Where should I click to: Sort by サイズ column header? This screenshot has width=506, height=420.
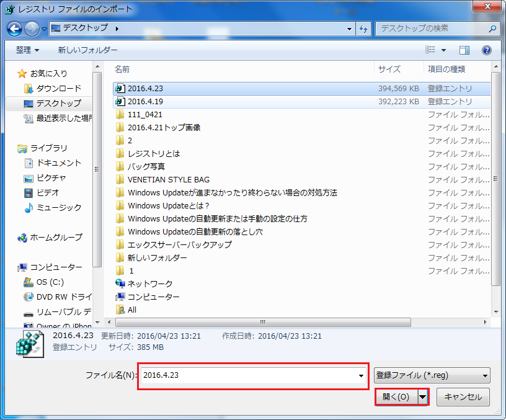point(389,69)
